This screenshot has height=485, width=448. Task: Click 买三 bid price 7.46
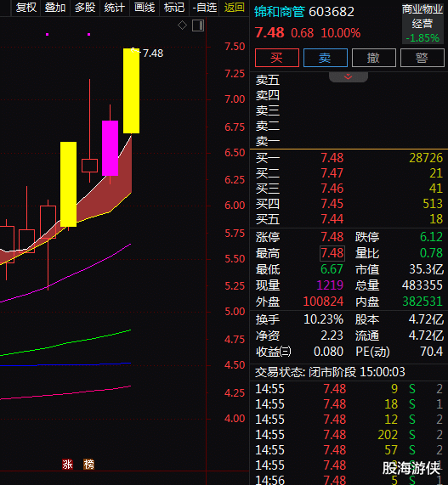pyautogui.click(x=332, y=189)
